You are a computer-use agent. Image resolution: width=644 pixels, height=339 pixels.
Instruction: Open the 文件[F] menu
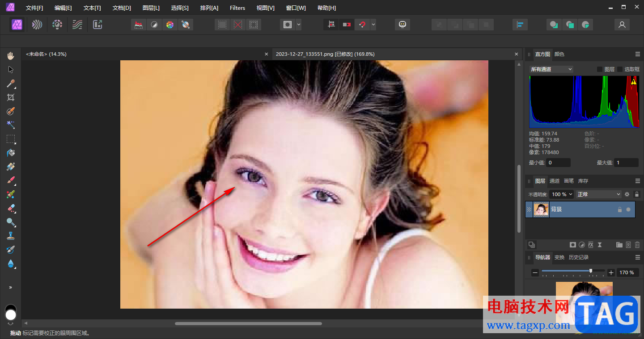pos(34,8)
